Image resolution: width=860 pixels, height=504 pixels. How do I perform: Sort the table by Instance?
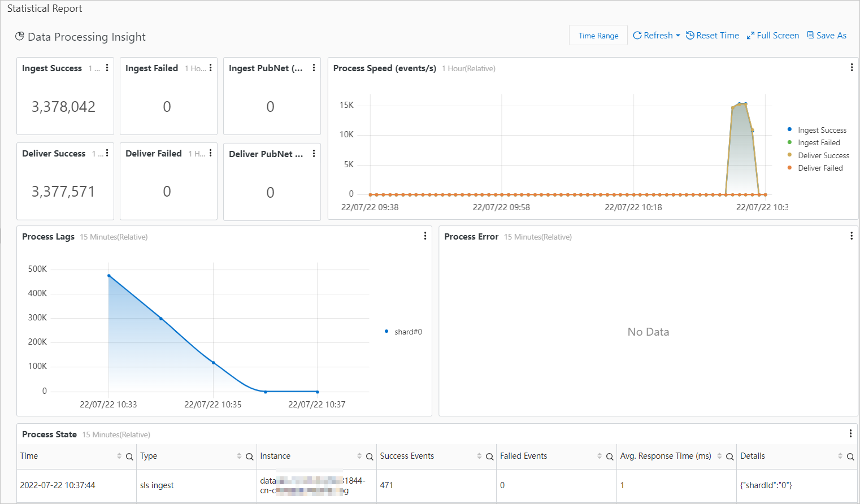pyautogui.click(x=359, y=456)
